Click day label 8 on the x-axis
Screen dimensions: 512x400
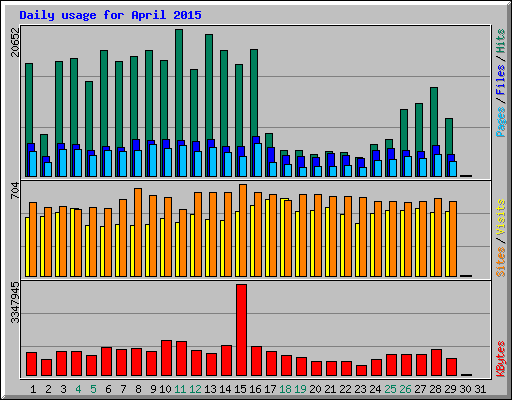tap(138, 389)
